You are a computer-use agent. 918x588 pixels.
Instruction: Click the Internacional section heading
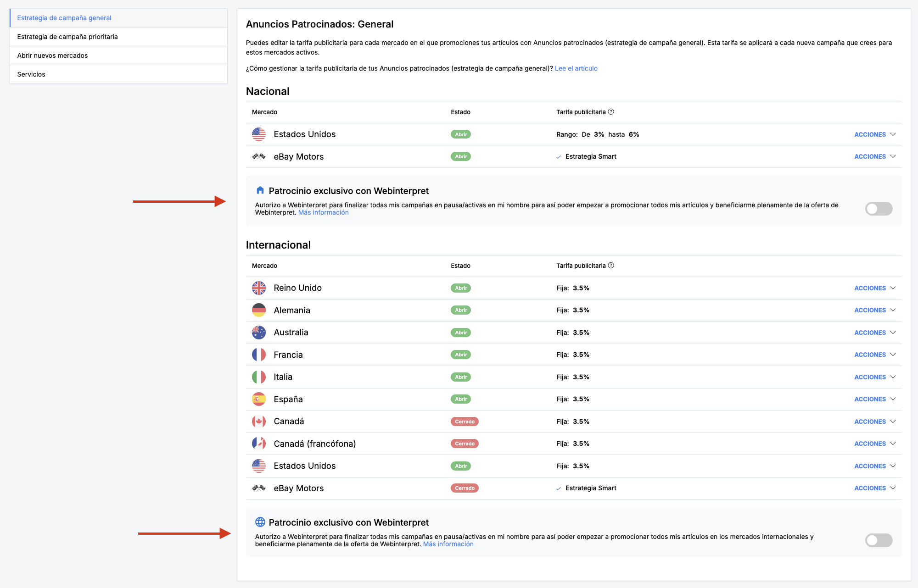278,245
